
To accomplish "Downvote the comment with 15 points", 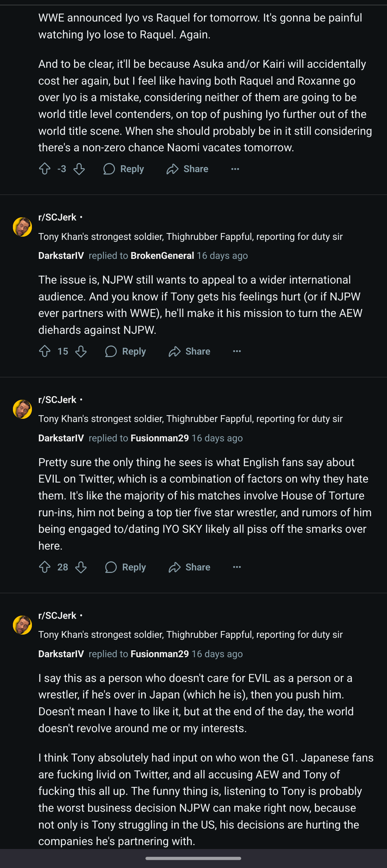I will pos(81,351).
